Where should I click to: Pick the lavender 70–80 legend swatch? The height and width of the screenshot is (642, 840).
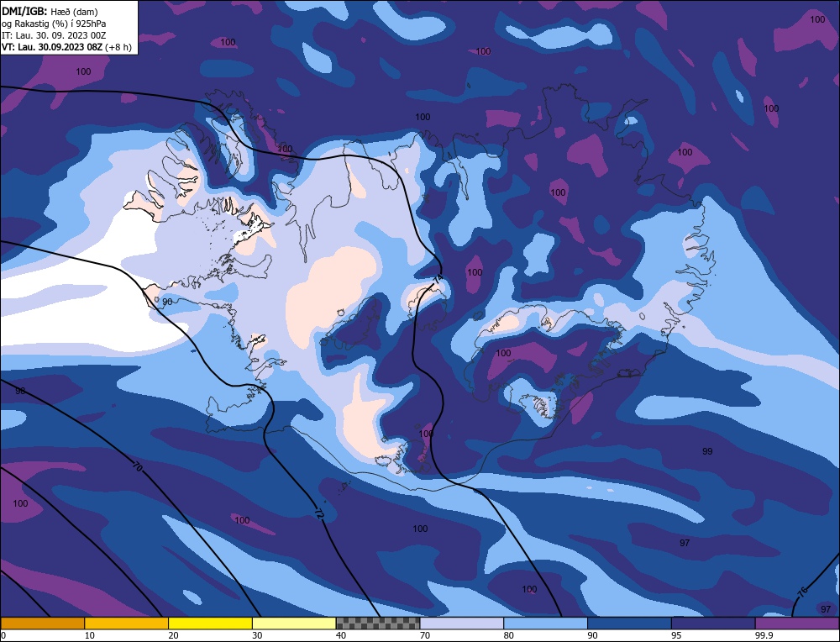pos(462,623)
